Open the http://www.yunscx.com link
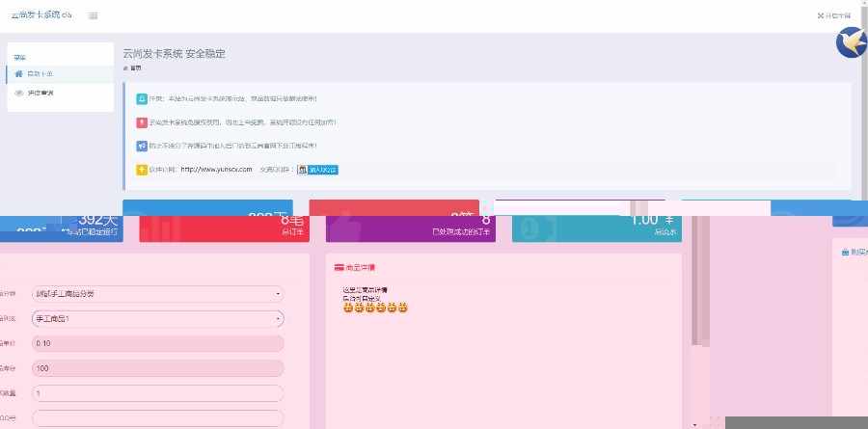 (x=216, y=170)
